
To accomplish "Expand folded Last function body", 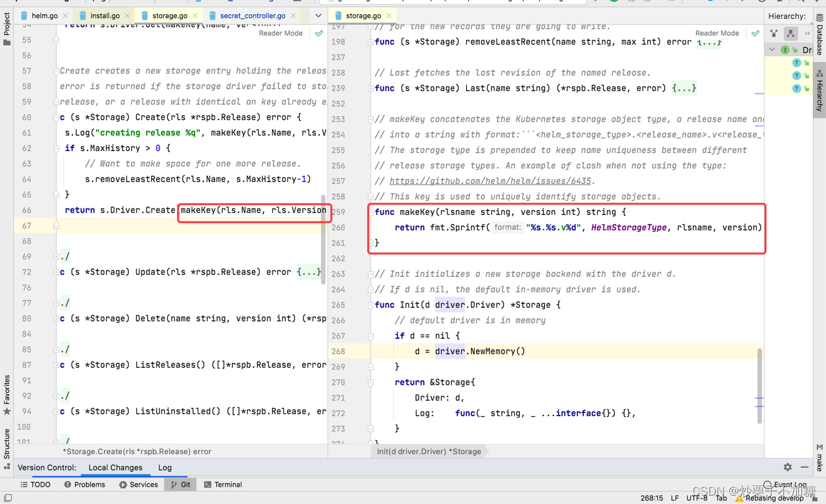I will click(684, 88).
